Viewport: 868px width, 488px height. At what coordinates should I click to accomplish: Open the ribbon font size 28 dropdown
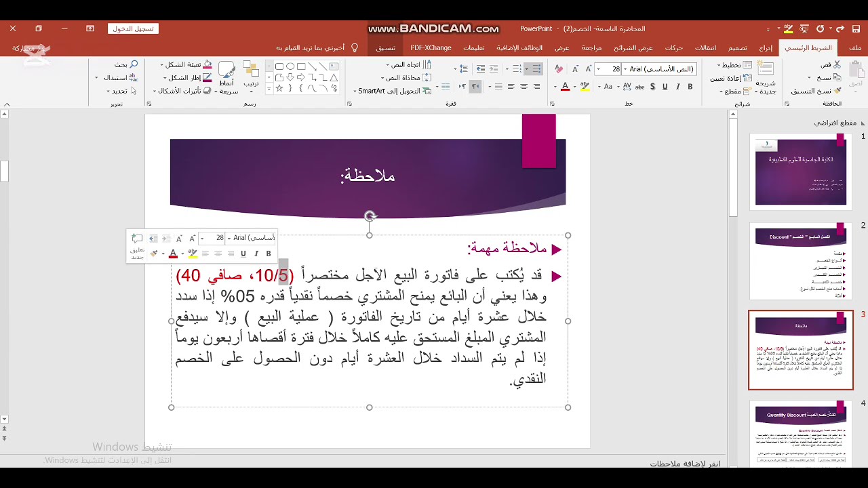click(598, 69)
